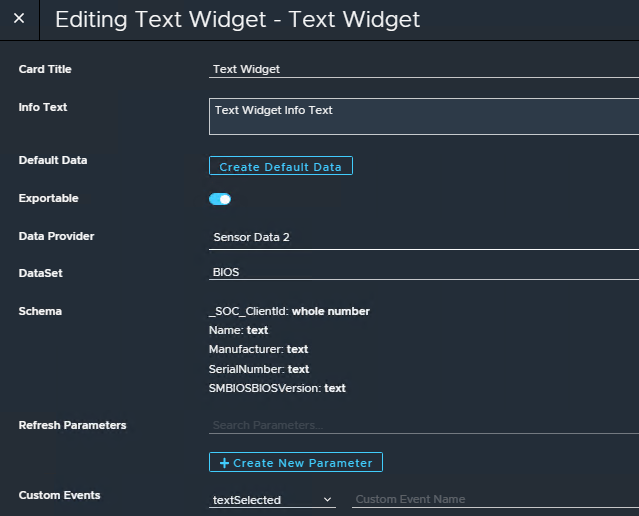Click the Search Parameters field
This screenshot has height=516, width=639.
point(424,426)
